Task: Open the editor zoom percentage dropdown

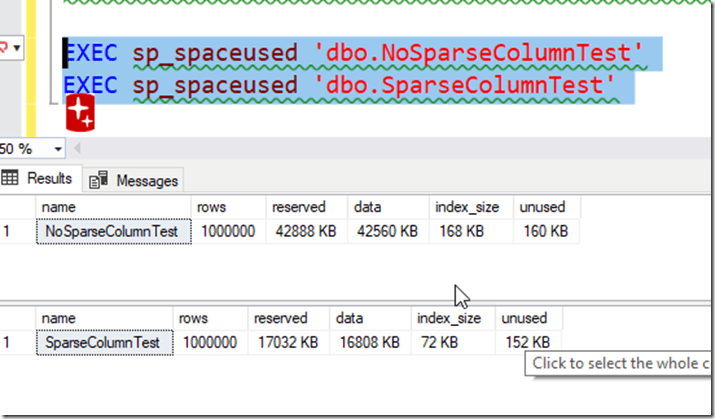Action: pyautogui.click(x=58, y=149)
